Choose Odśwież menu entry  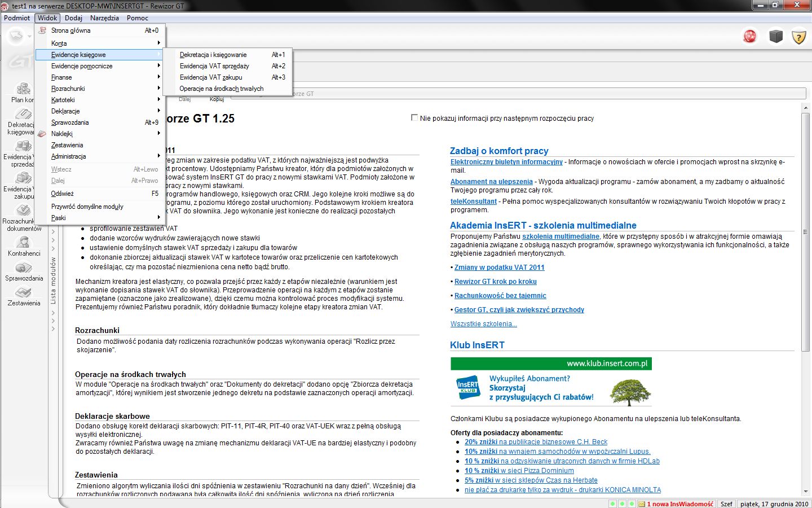pyautogui.click(x=99, y=194)
